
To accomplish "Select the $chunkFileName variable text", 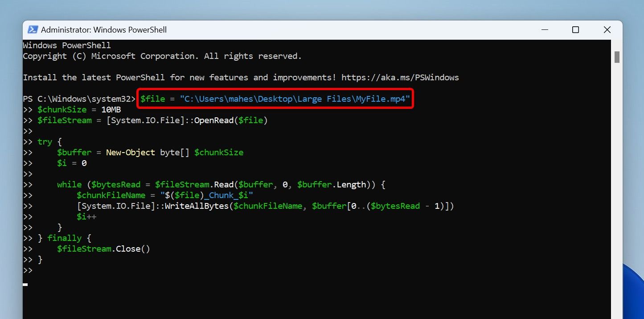I will (x=111, y=195).
